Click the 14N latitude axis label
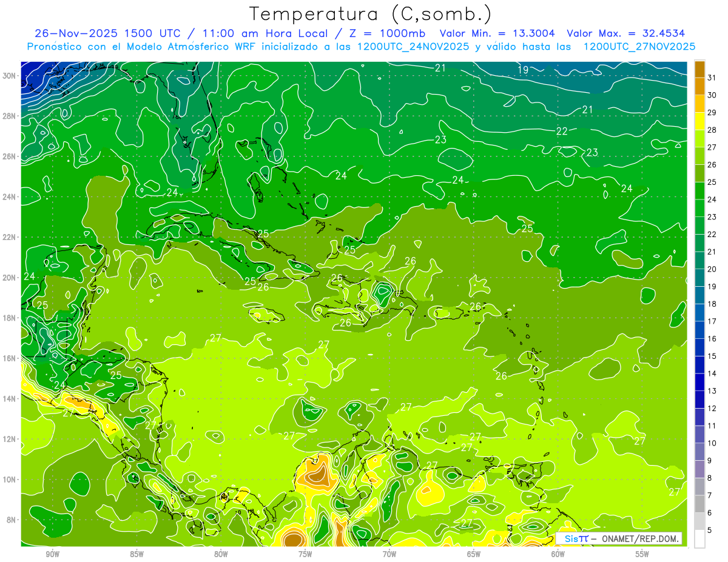The width and height of the screenshot is (728, 562). click(x=10, y=398)
